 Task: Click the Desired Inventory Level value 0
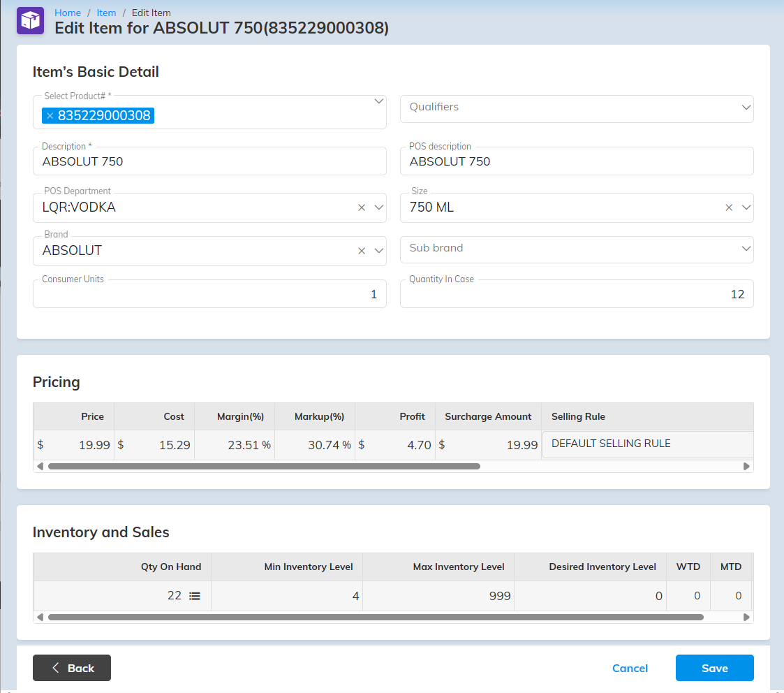[x=590, y=596]
